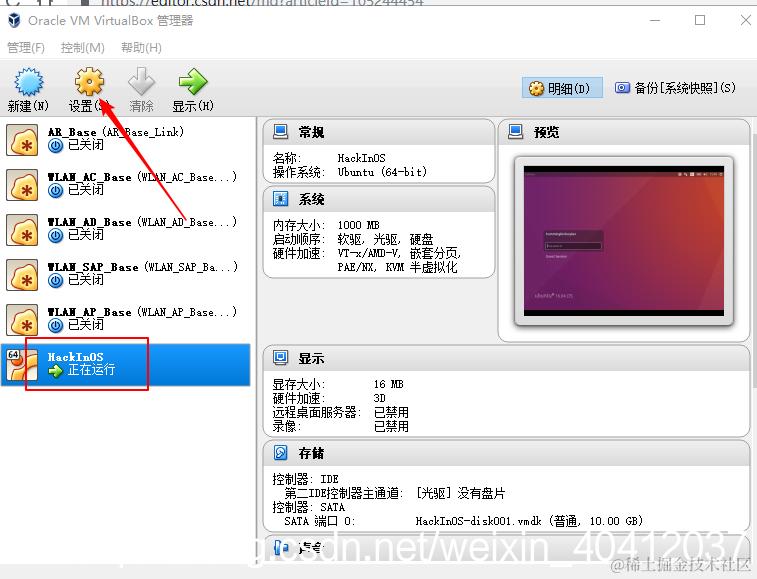Click the '16 MB' video memory value

point(388,384)
